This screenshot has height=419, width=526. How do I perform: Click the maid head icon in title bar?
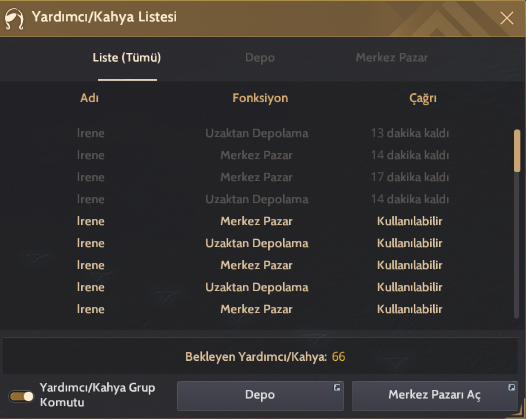tap(14, 19)
